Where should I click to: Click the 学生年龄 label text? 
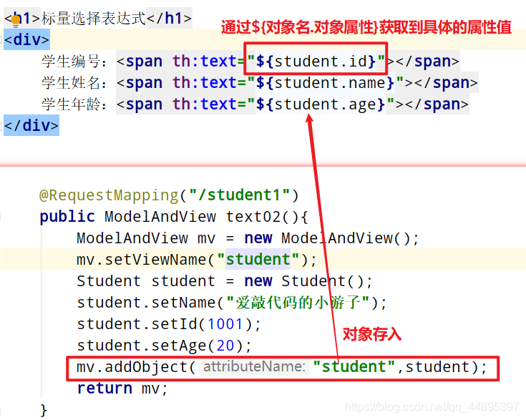(x=71, y=104)
